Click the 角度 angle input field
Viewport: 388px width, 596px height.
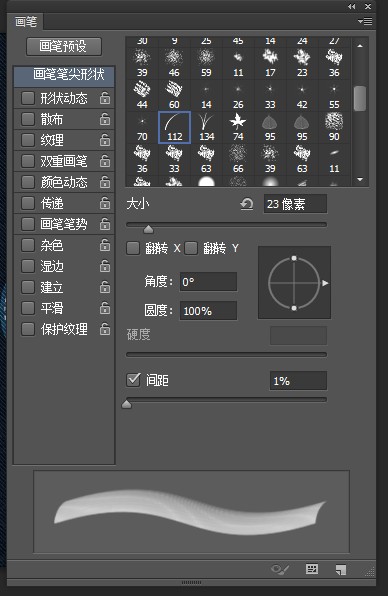pos(208,282)
